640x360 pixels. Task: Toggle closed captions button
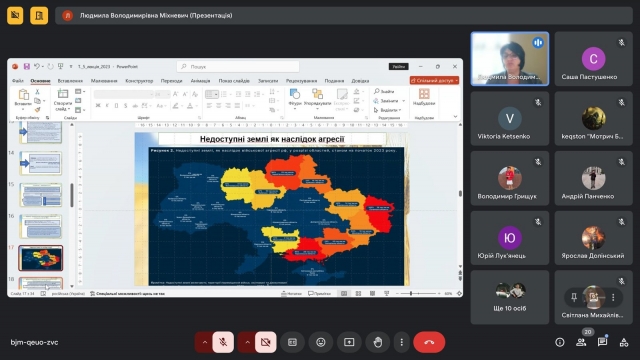292,342
